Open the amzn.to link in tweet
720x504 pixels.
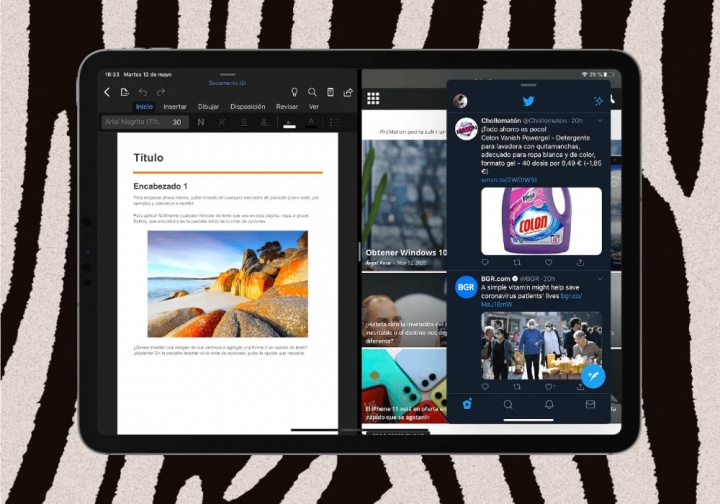point(509,180)
